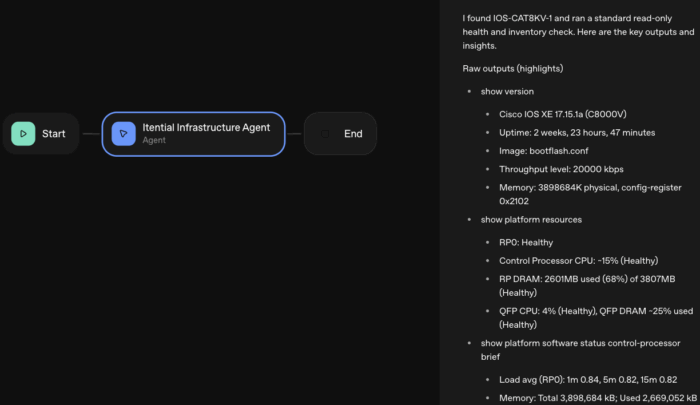Click the 'show version' bullet heading
The height and width of the screenshot is (405, 700).
coord(507,92)
